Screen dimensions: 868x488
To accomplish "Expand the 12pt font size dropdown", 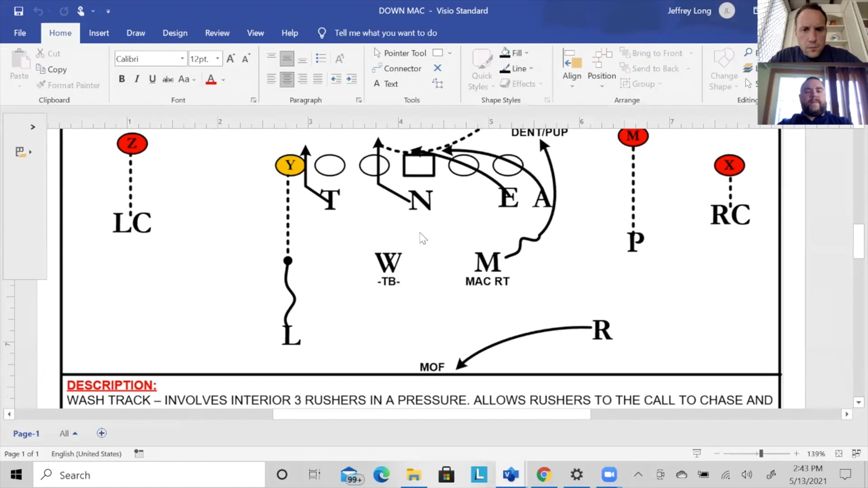I will (217, 59).
